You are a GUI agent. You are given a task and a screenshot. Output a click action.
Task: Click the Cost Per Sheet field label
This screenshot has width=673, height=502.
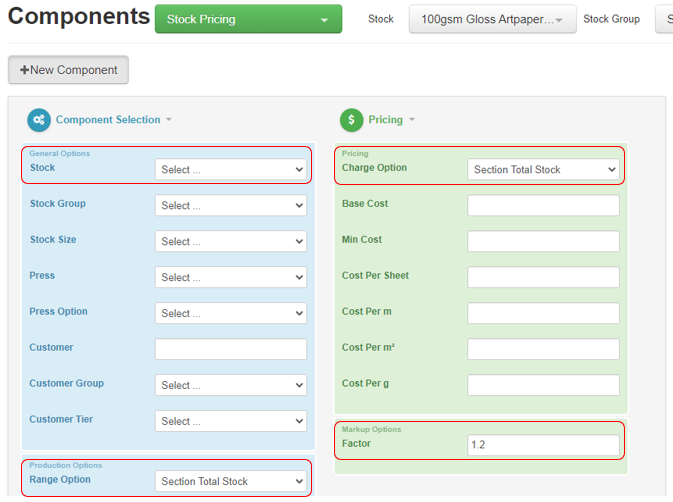click(x=375, y=275)
